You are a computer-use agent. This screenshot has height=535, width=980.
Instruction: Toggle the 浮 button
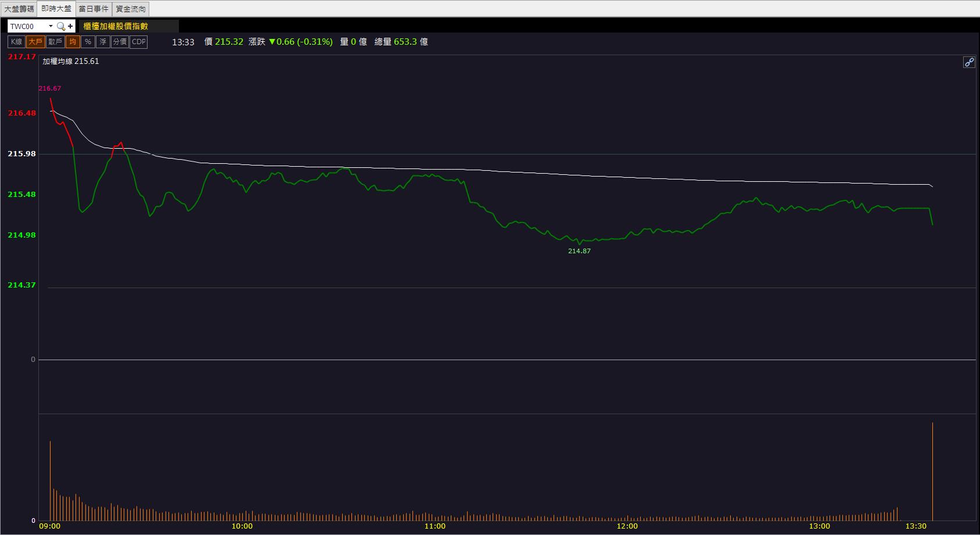pos(103,42)
